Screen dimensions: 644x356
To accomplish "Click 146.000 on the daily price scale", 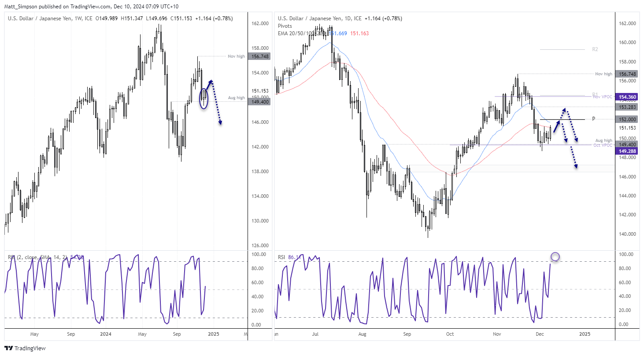I will click(627, 177).
